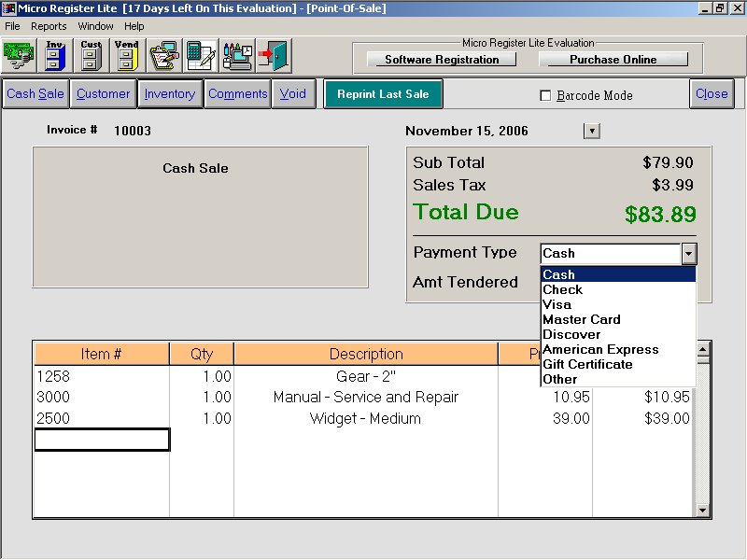This screenshot has height=560, width=747.
Task: Expand the Payment Type dropdown arrow
Action: tap(688, 253)
